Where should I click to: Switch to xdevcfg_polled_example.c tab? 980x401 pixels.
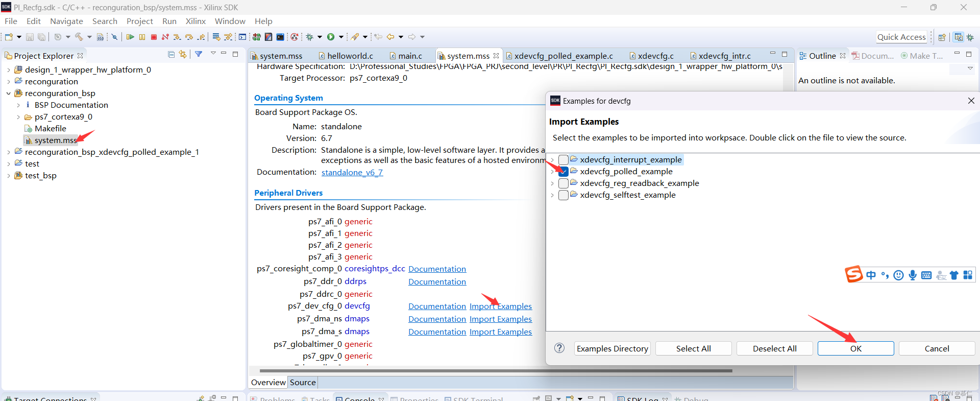click(559, 56)
